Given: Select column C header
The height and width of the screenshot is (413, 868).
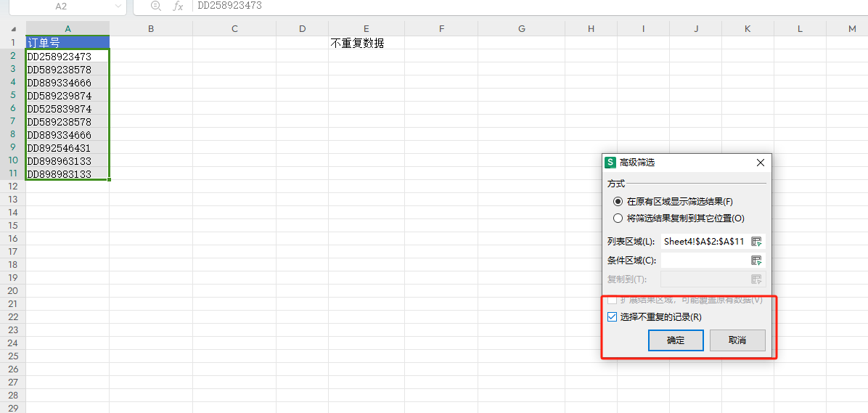Looking at the screenshot, I should tap(234, 29).
